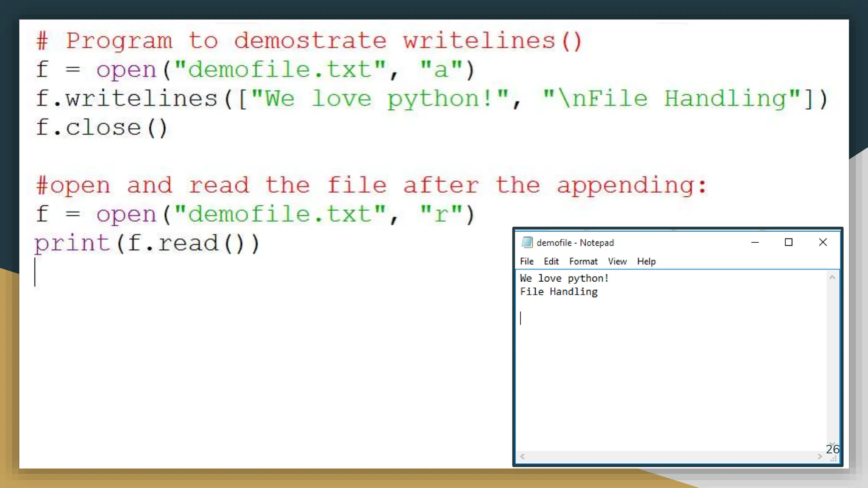Click the Notepad scroll left arrow
This screenshot has width=868, height=488.
click(523, 456)
